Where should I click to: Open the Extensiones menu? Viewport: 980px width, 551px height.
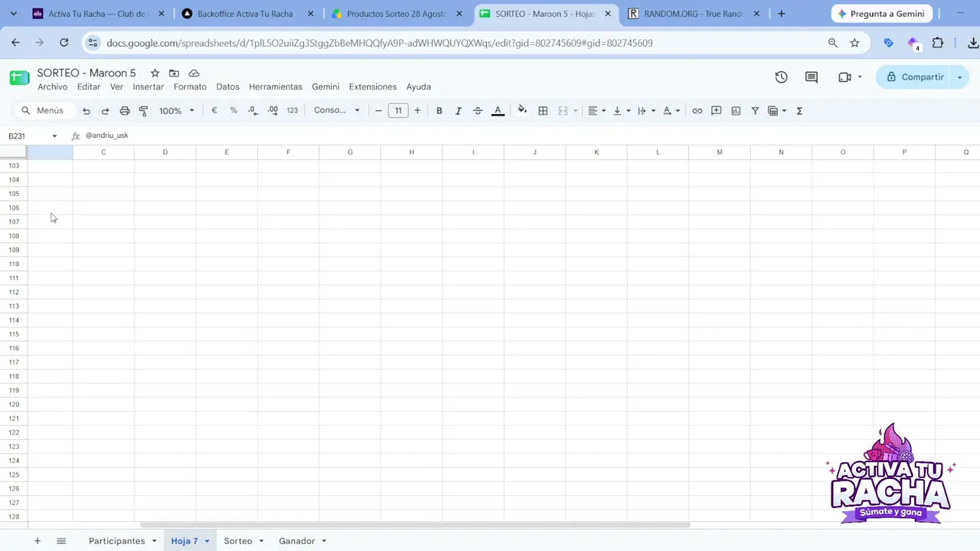(373, 87)
